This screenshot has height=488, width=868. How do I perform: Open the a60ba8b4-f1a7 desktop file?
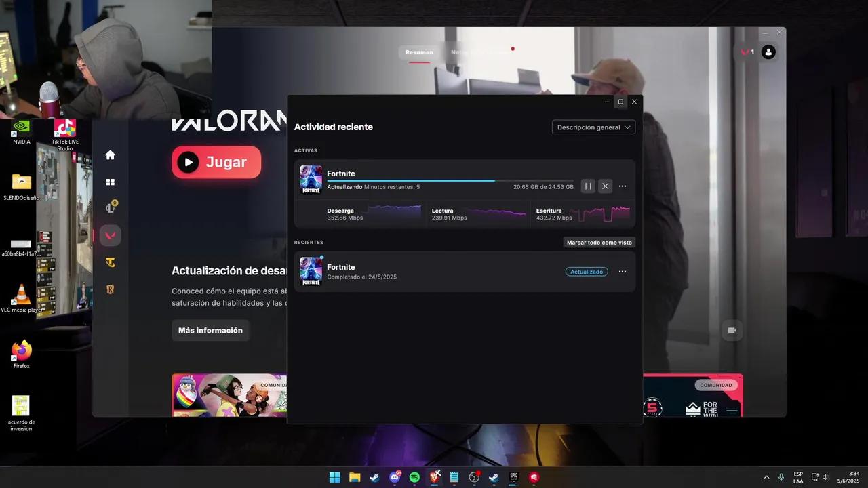point(21,247)
